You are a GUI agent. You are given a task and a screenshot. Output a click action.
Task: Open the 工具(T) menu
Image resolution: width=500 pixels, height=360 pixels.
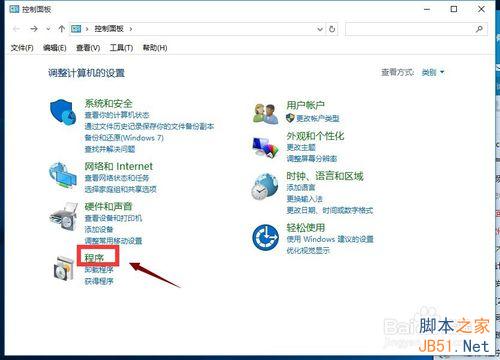[121, 48]
